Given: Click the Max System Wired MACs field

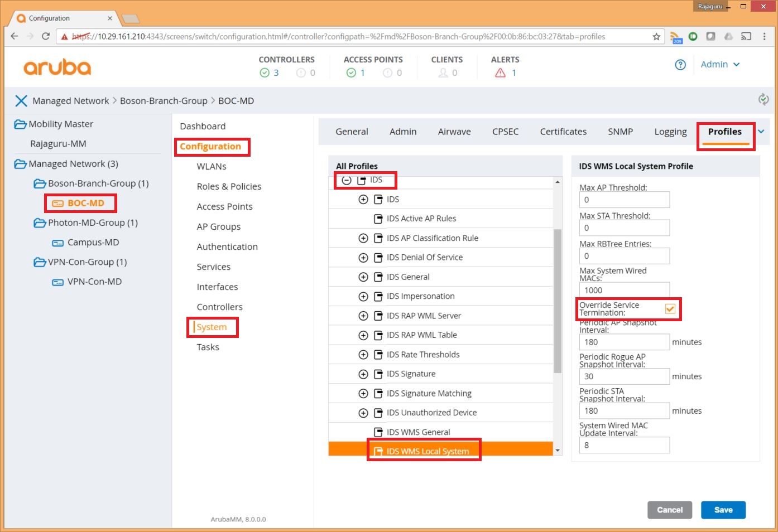Looking at the screenshot, I should (625, 291).
